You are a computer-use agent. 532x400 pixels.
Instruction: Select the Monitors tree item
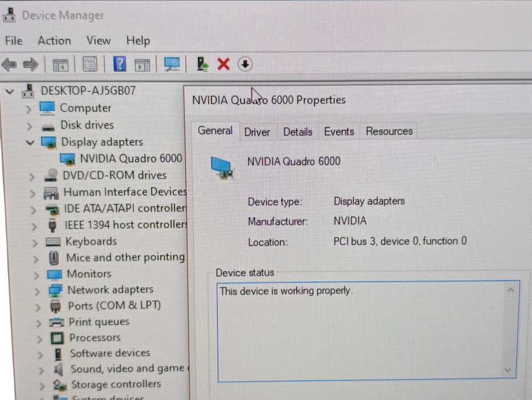coord(89,274)
